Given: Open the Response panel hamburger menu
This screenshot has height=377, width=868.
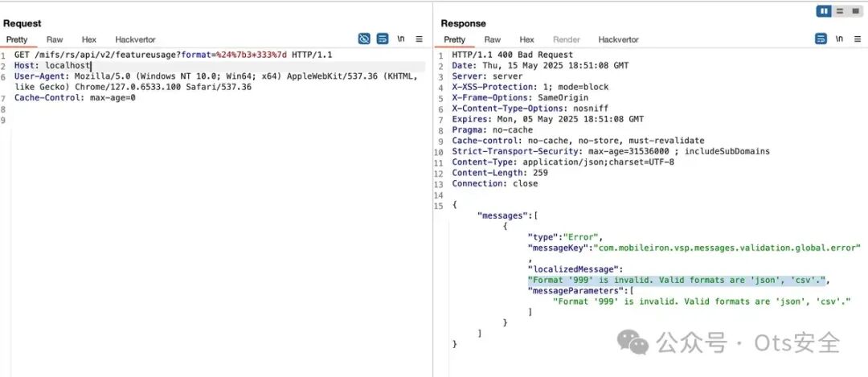Looking at the screenshot, I should click(858, 39).
